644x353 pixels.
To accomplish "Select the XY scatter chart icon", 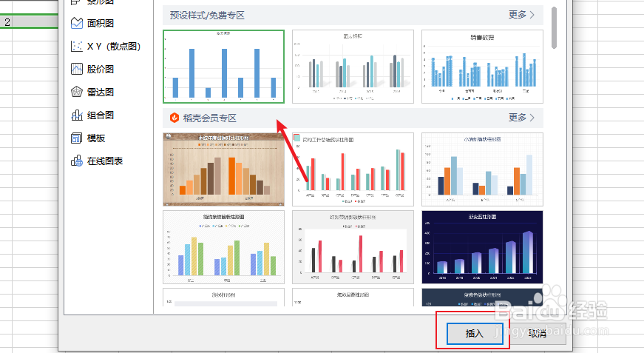I will pyautogui.click(x=77, y=46).
